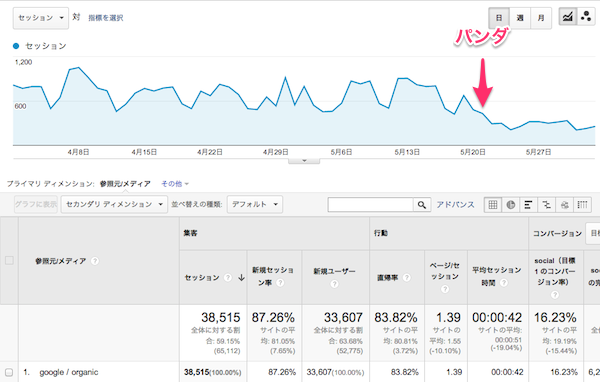The height and width of the screenshot is (382, 600).
Task: Click the 33,607 new users total
Action: [x=343, y=317]
